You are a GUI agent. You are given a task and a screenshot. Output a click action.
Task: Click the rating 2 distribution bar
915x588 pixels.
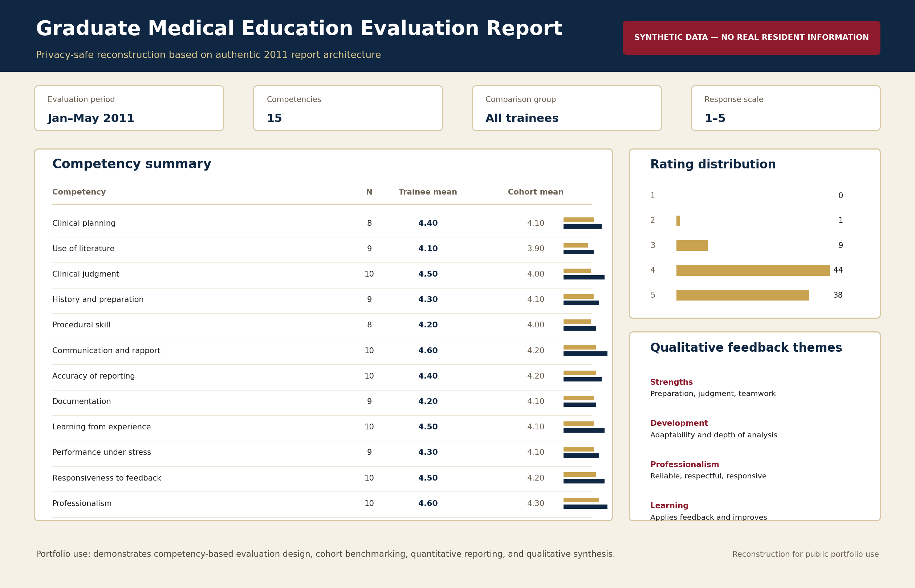tap(678, 221)
